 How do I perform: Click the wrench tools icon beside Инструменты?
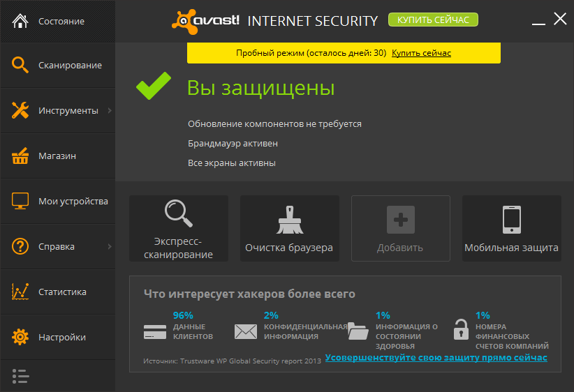20,110
